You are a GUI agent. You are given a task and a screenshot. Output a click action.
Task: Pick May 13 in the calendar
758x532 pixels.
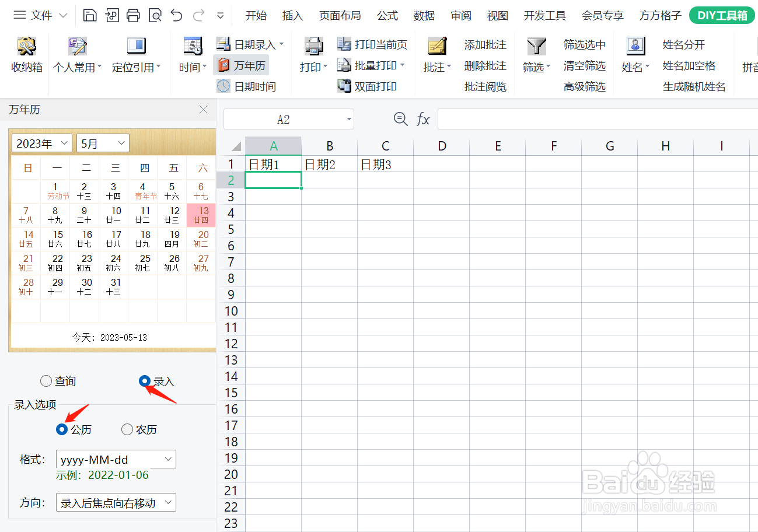(201, 215)
